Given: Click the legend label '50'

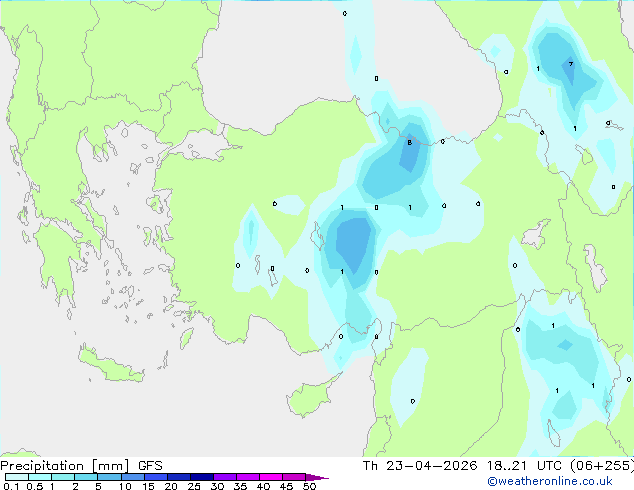Looking at the screenshot, I should coord(309,486).
